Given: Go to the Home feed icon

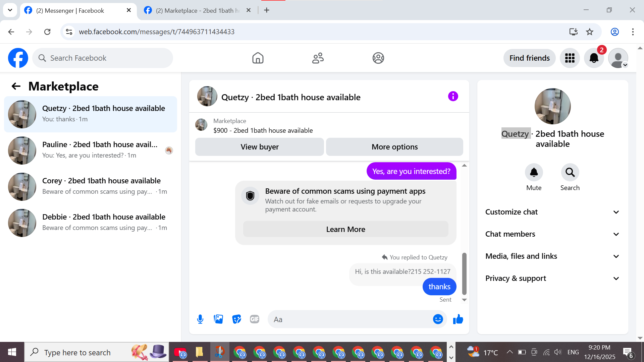Looking at the screenshot, I should 258,58.
